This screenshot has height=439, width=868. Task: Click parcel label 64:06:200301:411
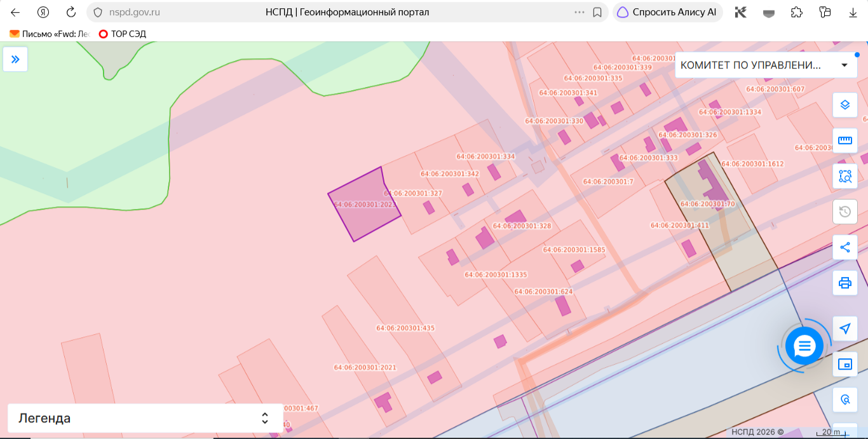coord(679,226)
